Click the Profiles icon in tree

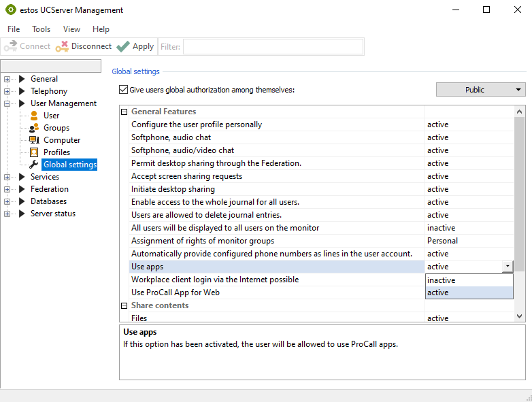coord(34,152)
